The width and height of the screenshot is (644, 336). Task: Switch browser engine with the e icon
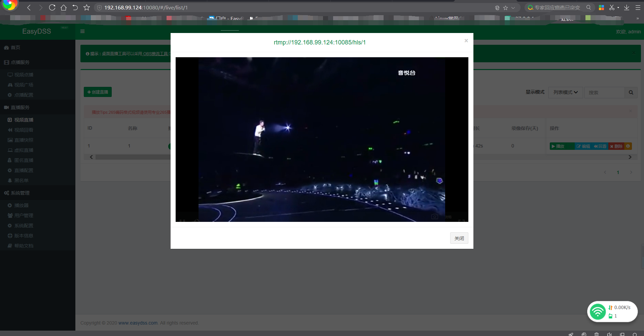click(497, 8)
